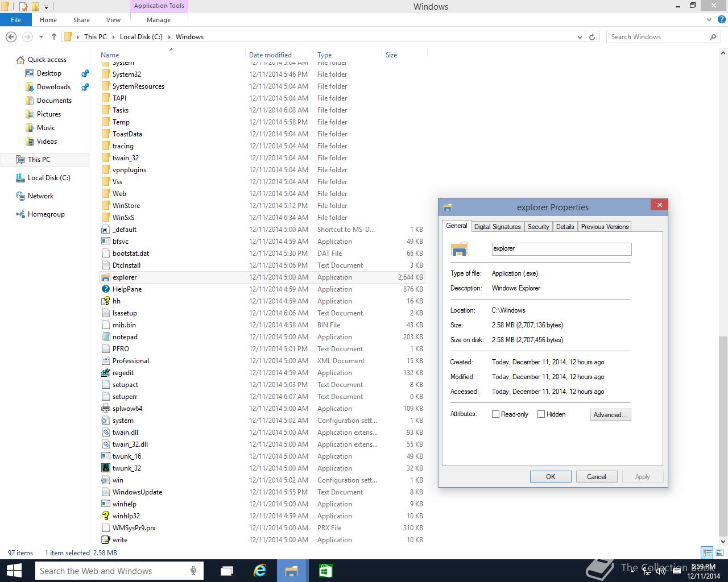Open the Security properties tab
The image size is (728, 582).
[539, 226]
